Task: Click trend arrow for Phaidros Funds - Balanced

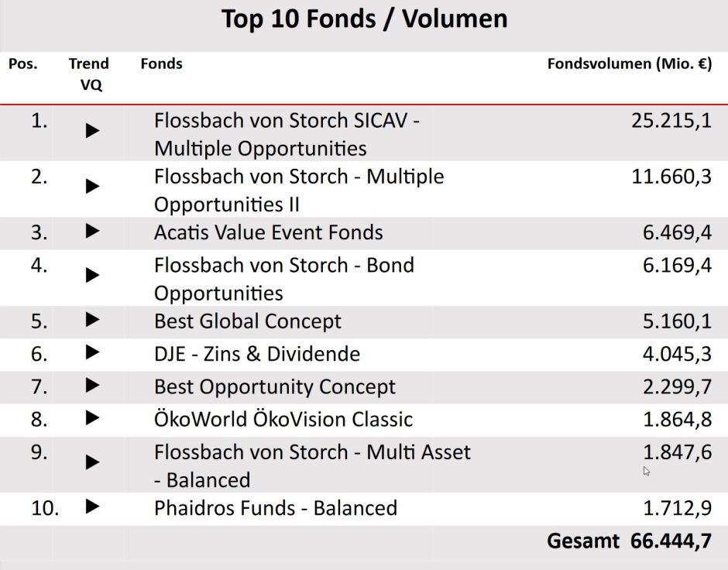Action: [93, 506]
